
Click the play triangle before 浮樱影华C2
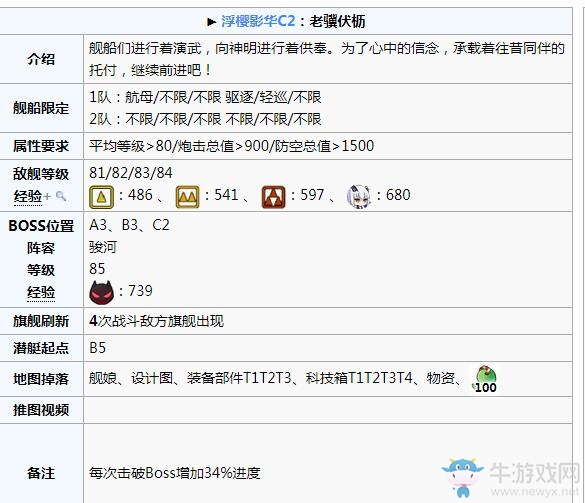(212, 22)
